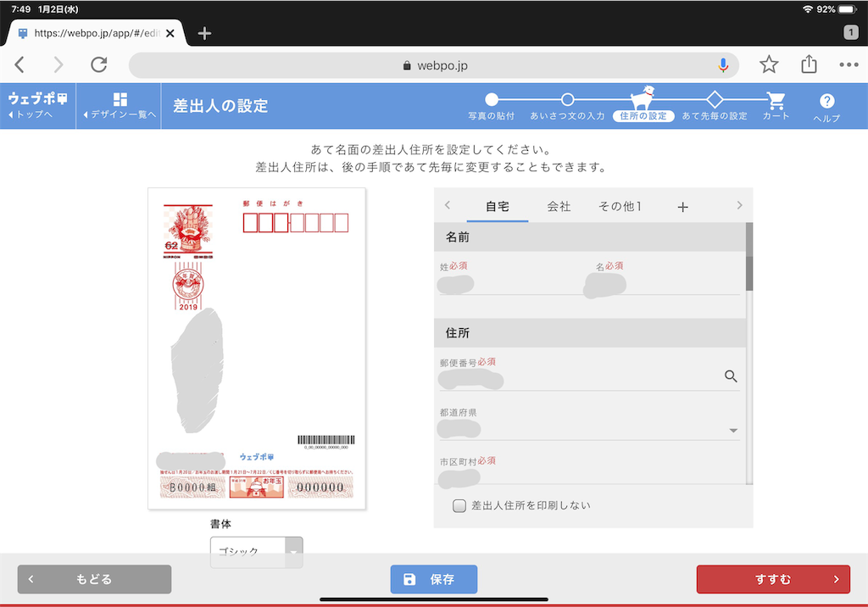This screenshot has height=607, width=868.
Task: Switch to the 会社 tab
Action: (x=559, y=205)
